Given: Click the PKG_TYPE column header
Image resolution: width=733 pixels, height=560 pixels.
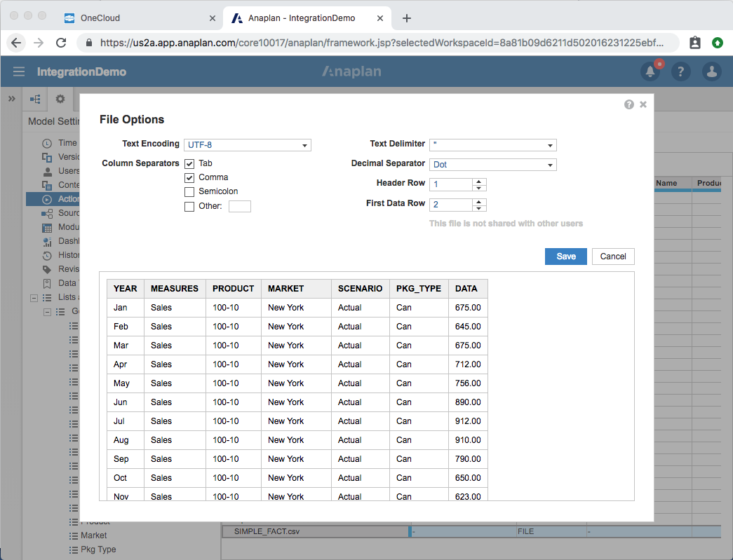Looking at the screenshot, I should tap(418, 289).
